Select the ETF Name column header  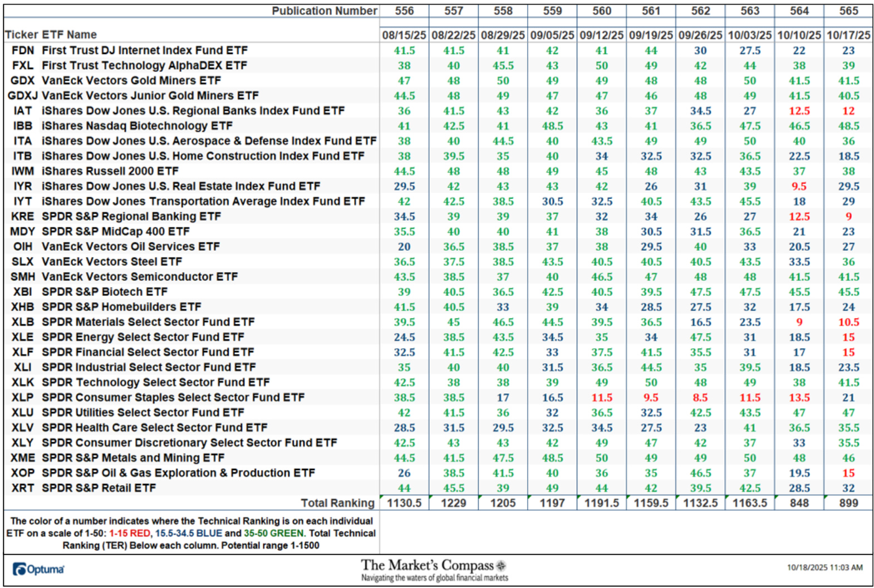click(69, 34)
